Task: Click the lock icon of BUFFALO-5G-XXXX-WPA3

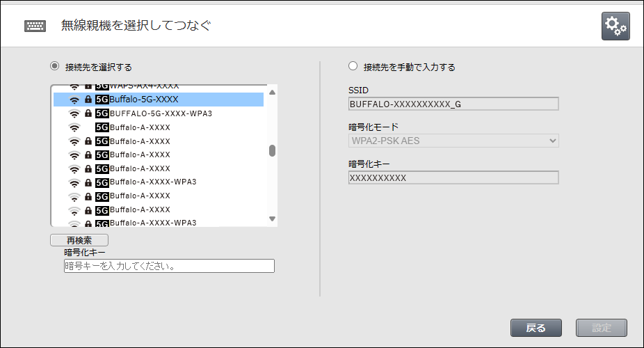Action: [x=88, y=113]
